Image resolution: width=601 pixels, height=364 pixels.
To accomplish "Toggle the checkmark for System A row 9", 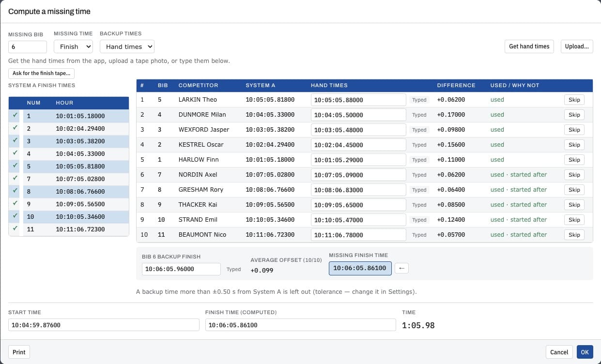I will pyautogui.click(x=15, y=204).
